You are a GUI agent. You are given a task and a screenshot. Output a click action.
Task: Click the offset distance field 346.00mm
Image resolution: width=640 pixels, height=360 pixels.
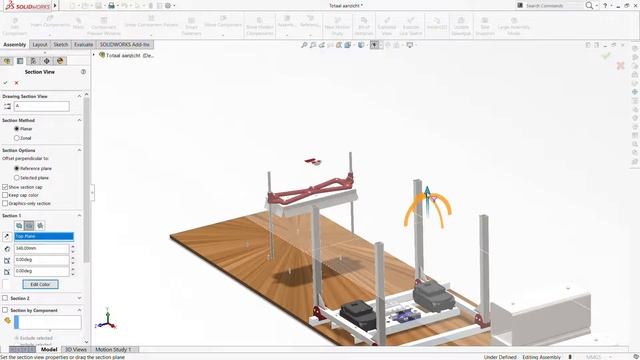[x=42, y=248]
